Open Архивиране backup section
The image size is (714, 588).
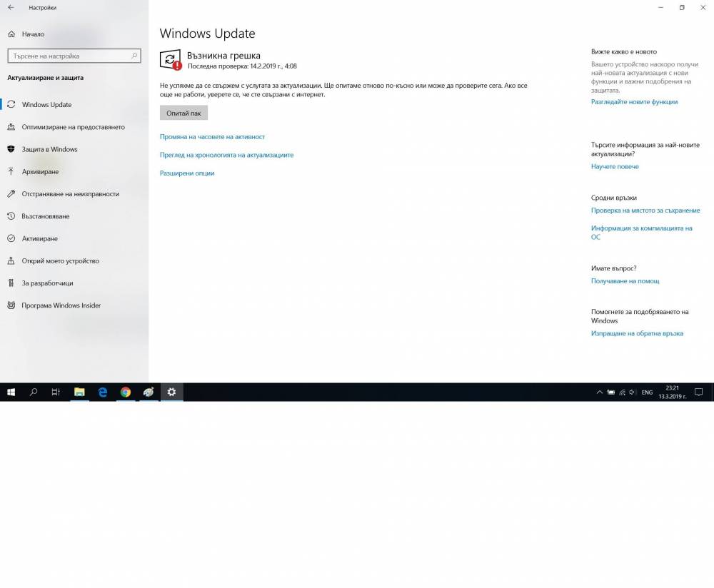[74, 171]
